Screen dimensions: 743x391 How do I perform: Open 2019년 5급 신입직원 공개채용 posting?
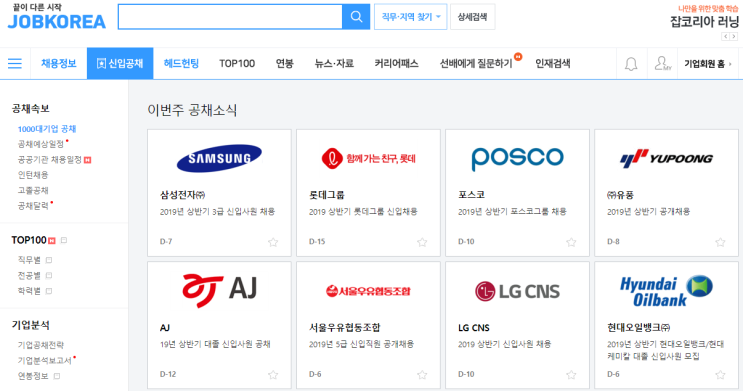361,344
